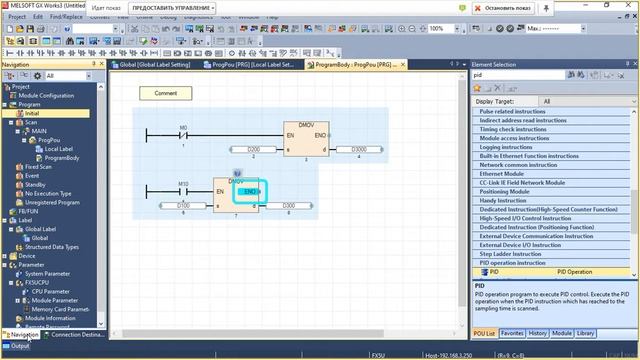
Task: Click the leftmost ladder toolbar left power rail icon
Action: pyautogui.click(x=10, y=53)
